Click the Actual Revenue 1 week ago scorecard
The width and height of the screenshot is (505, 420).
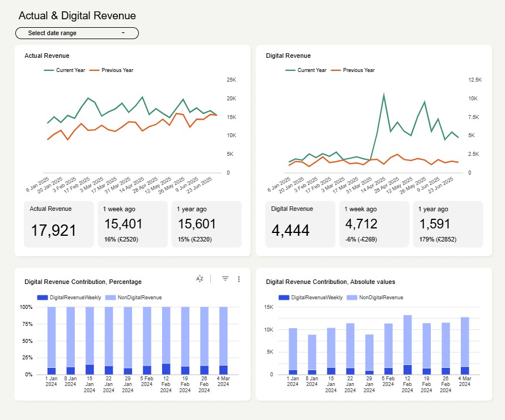pos(132,224)
